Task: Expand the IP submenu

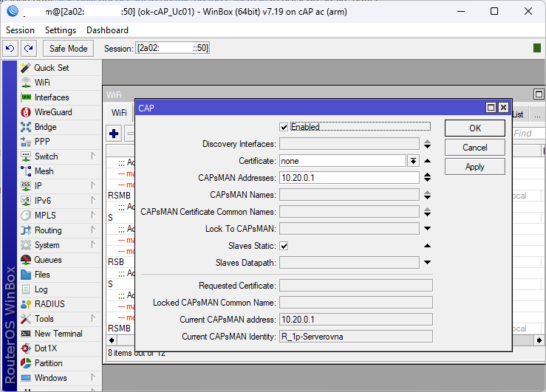Action: (93, 186)
